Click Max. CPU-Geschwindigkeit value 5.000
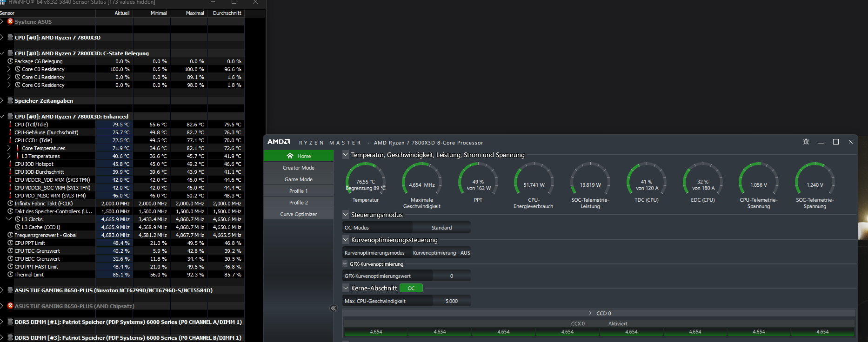 [451, 301]
